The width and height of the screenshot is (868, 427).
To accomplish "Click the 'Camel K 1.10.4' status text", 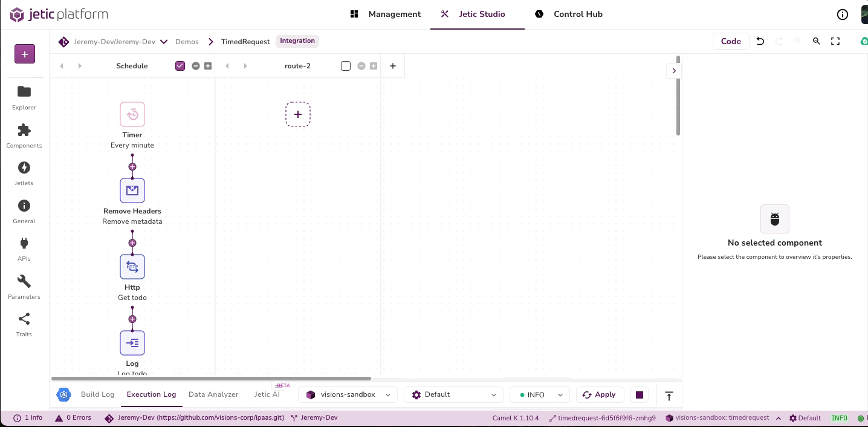I will pos(516,418).
